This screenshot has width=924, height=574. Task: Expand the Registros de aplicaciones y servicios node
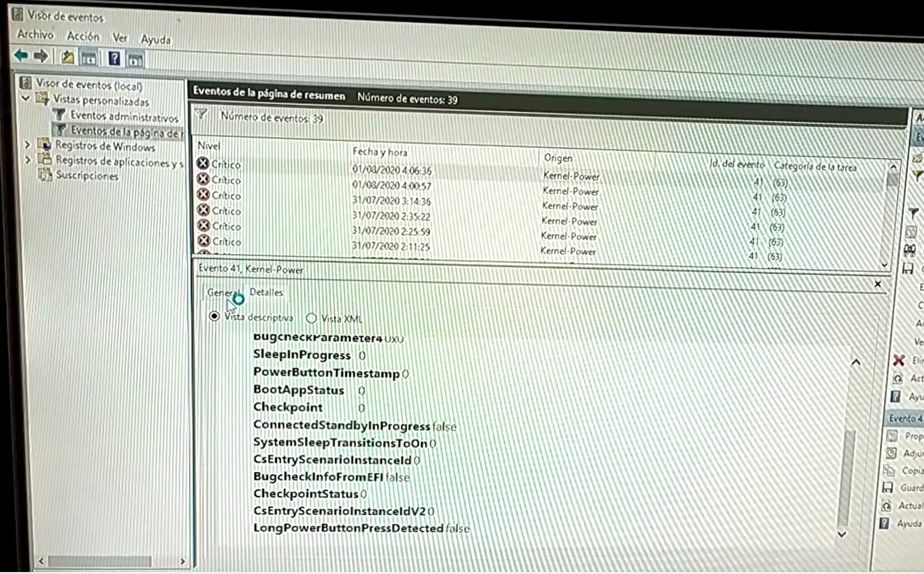coord(28,160)
